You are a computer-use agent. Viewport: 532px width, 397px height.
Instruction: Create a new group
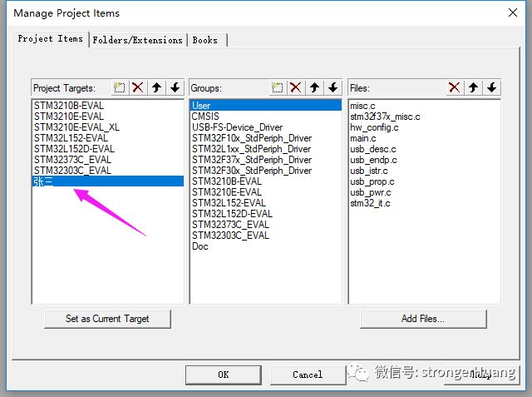tap(277, 87)
